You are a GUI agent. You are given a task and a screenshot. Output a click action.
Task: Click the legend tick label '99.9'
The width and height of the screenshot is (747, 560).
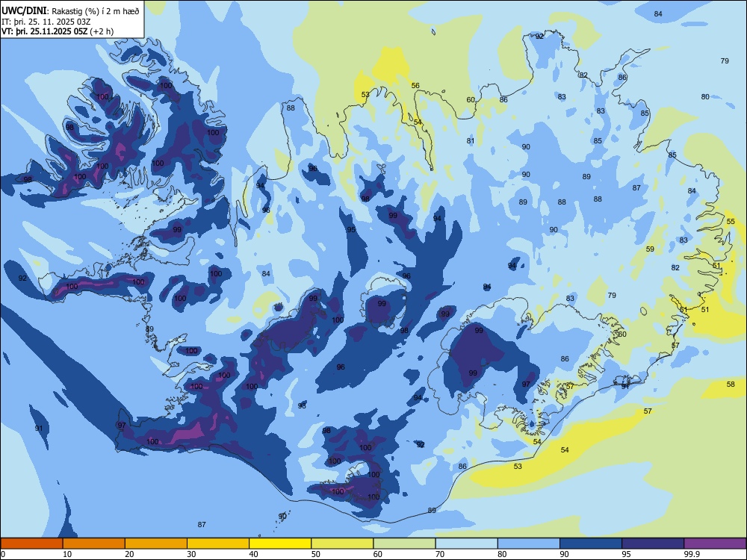tap(692, 554)
